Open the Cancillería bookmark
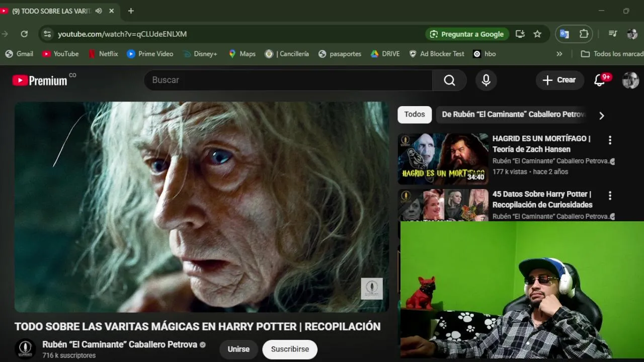This screenshot has height=362, width=644. (287, 54)
